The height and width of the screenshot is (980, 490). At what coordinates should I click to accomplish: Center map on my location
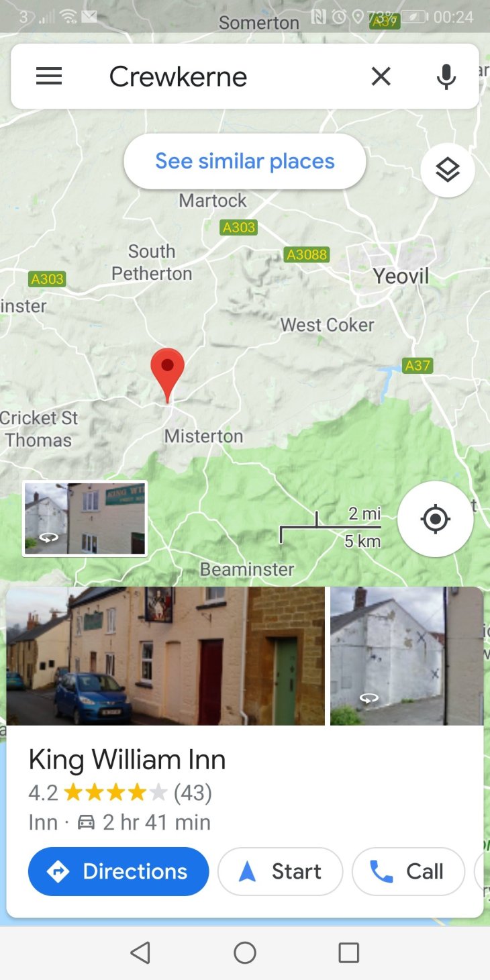pyautogui.click(x=436, y=519)
